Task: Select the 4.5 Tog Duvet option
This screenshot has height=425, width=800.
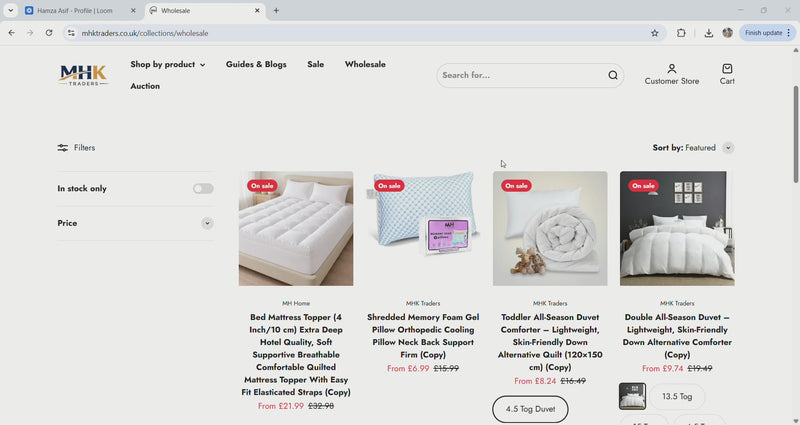Action: click(x=530, y=409)
